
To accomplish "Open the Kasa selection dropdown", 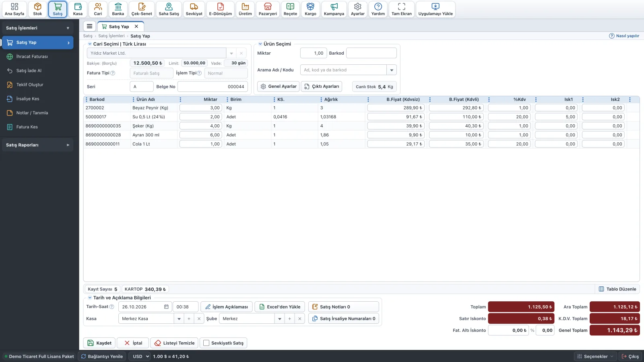I will click(179, 319).
